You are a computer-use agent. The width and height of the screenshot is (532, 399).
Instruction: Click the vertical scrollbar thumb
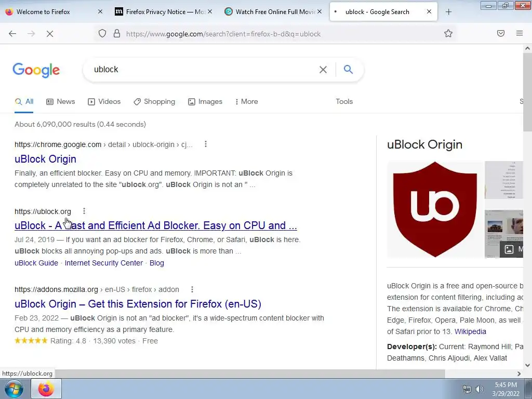(527, 91)
